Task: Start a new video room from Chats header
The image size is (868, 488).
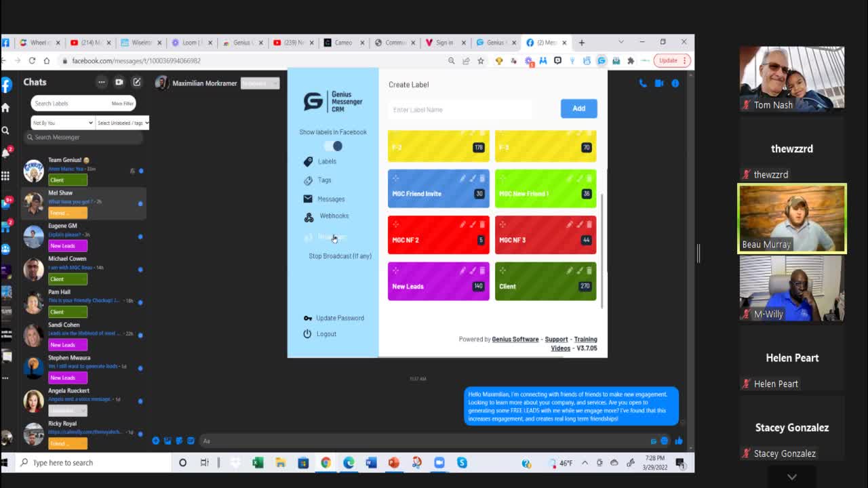Action: 119,82
